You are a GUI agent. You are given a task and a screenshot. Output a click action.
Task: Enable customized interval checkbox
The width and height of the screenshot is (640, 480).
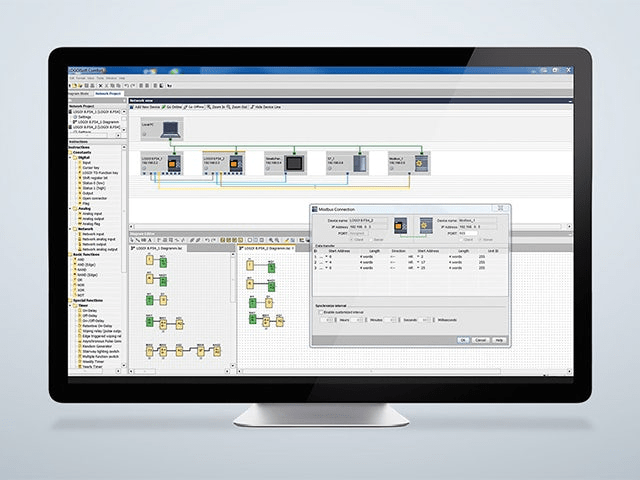point(319,313)
